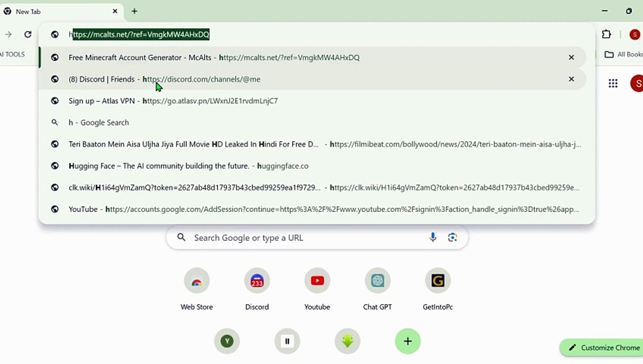Screen dimensions: 643x364
Task: Click the address bar URL field
Action: click(x=317, y=34)
